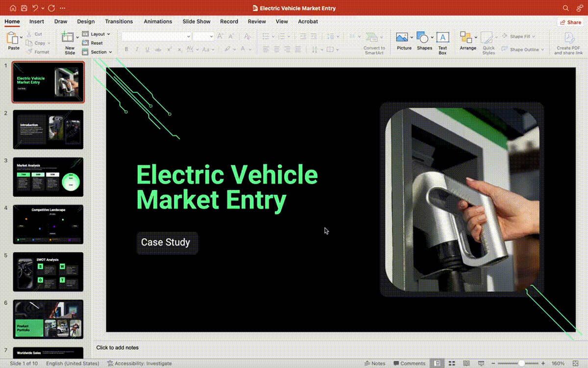
Task: Switch to the Animations ribbon tab
Action: pyautogui.click(x=158, y=22)
